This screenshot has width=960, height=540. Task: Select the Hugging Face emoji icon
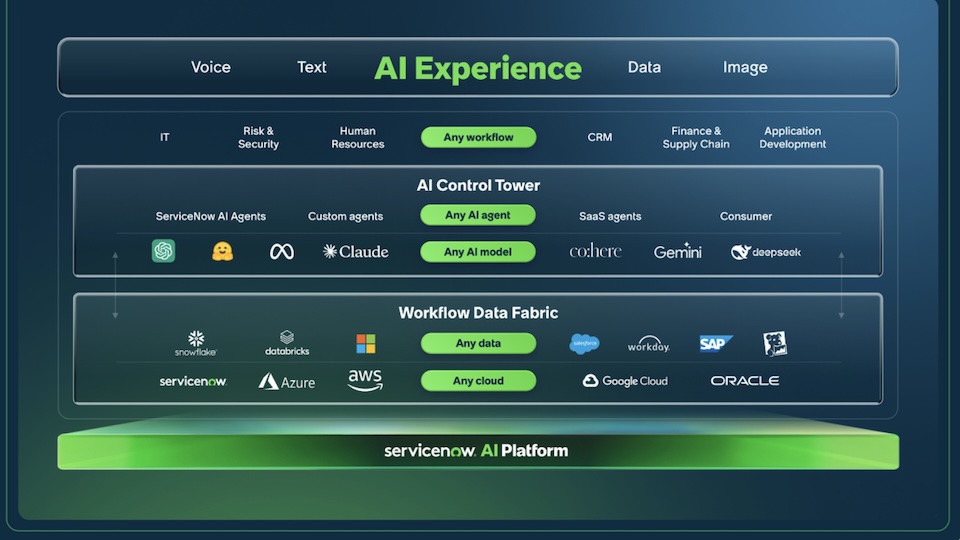click(x=222, y=251)
